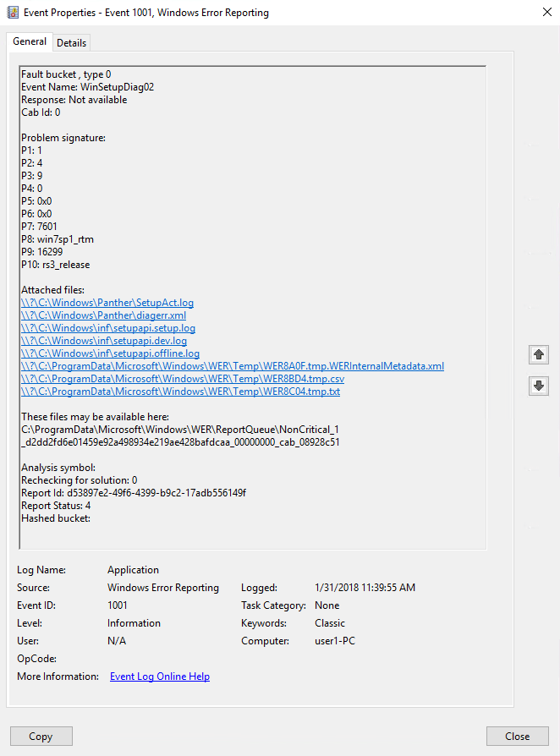Click the Close button
This screenshot has width=560, height=756.
518,737
